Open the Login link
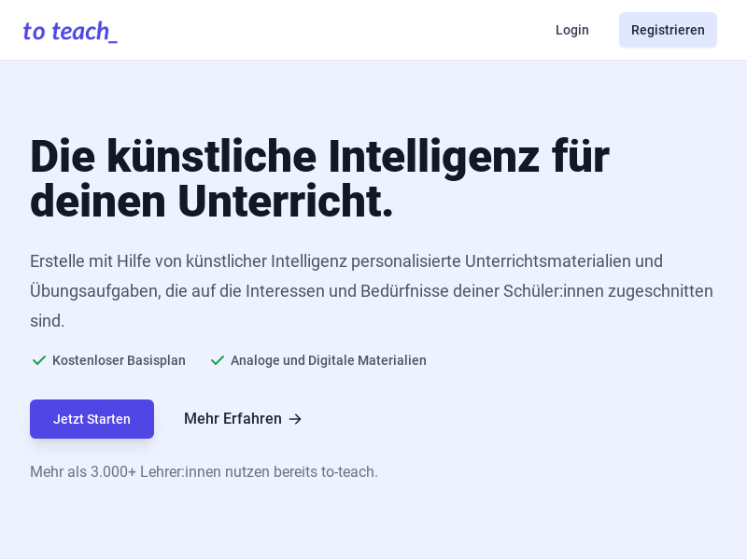This screenshot has width=747, height=560. pyautogui.click(x=571, y=30)
